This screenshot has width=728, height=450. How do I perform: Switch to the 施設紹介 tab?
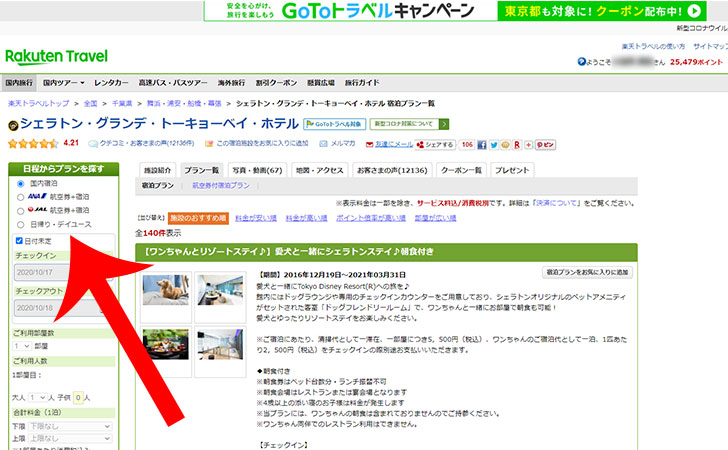pyautogui.click(x=157, y=170)
